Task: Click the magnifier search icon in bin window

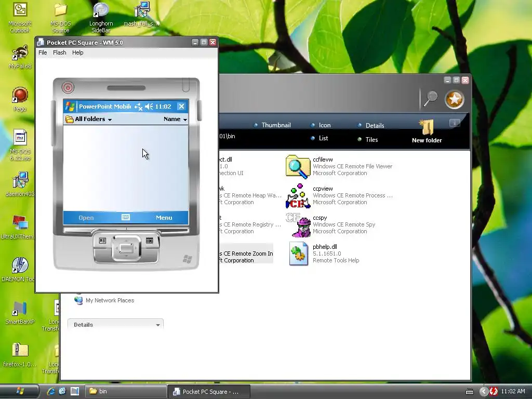Action: tap(430, 99)
